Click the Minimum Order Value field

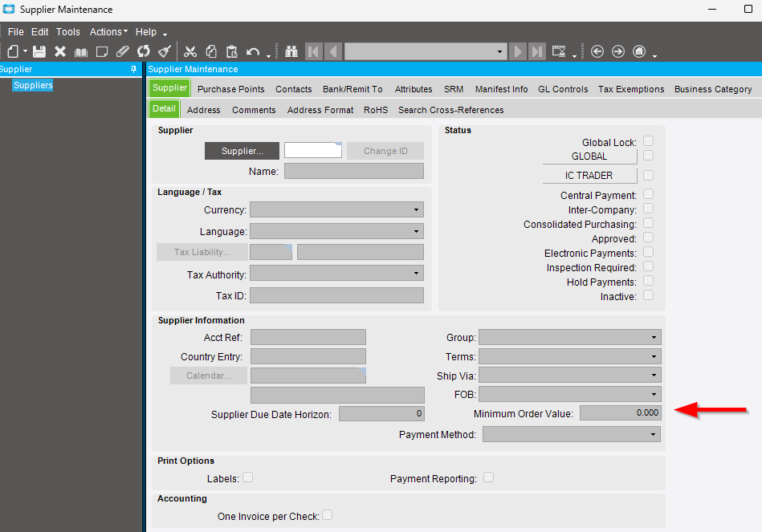620,413
